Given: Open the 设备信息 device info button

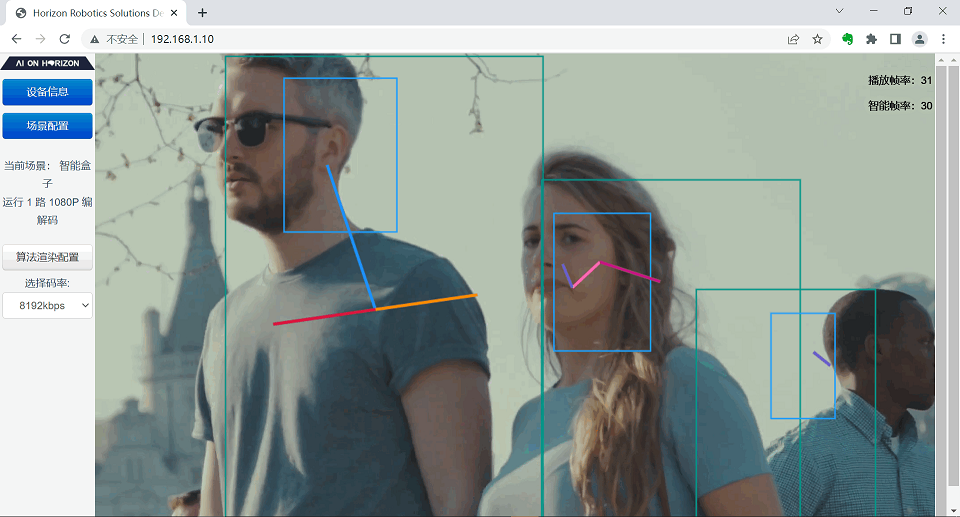Looking at the screenshot, I should coord(48,92).
